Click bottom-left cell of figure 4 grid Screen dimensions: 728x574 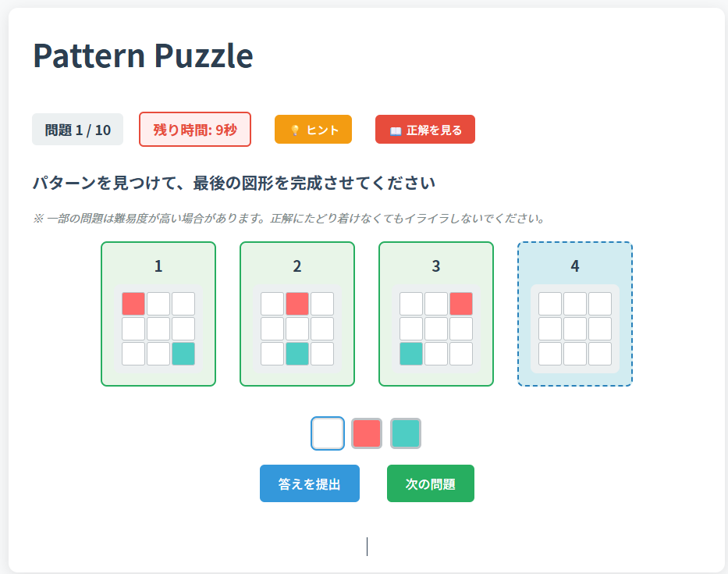pyautogui.click(x=550, y=354)
